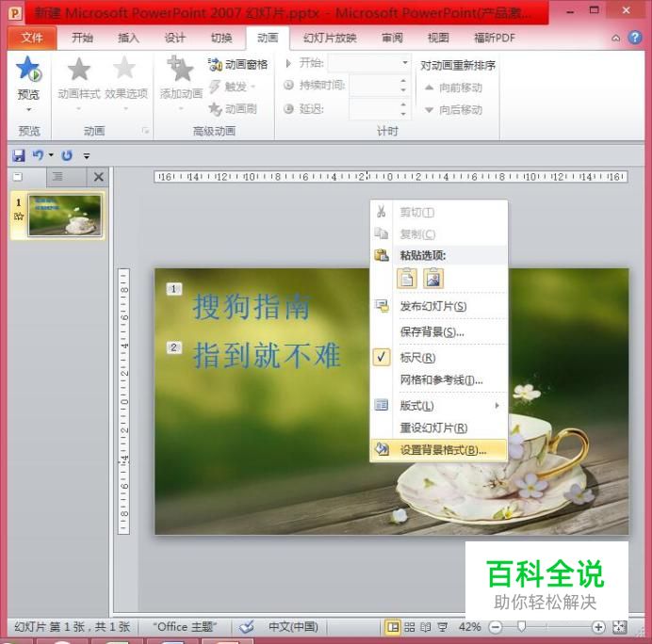652x644 pixels.
Task: Select slide 1 thumbnail
Action: [x=65, y=216]
